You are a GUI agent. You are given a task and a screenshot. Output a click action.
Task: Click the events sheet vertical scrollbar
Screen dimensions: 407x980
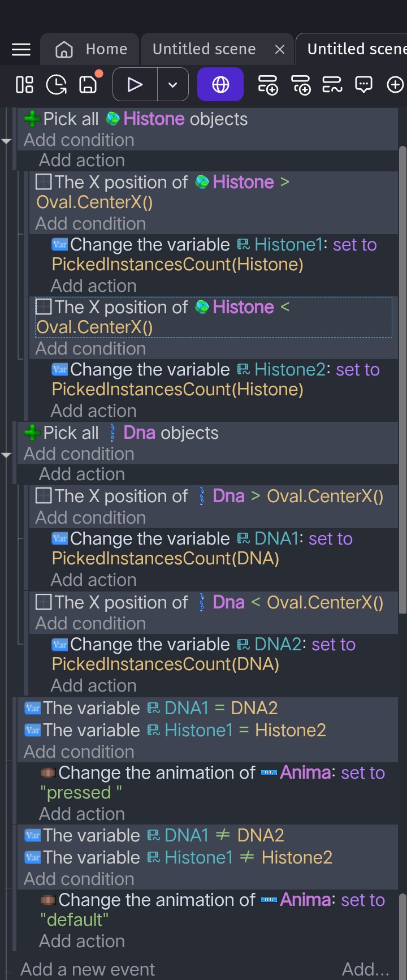point(402,379)
